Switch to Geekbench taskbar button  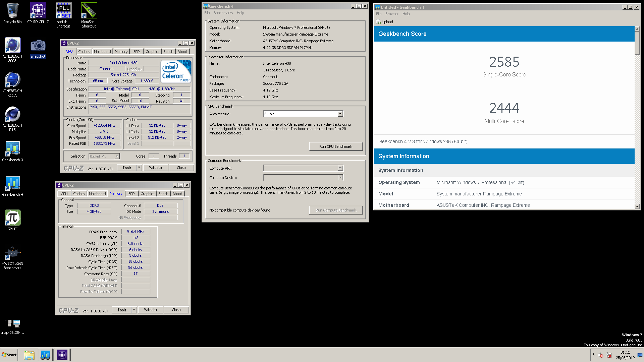[x=45, y=355]
